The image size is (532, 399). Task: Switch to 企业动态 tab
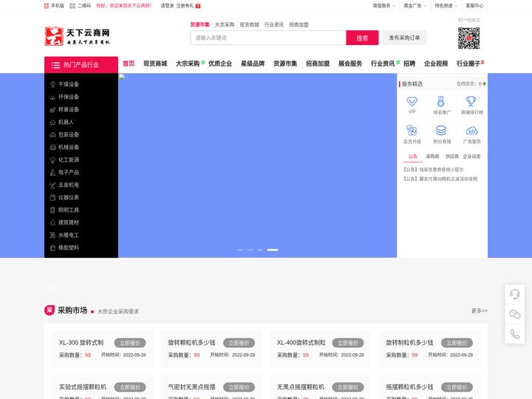tap(471, 157)
